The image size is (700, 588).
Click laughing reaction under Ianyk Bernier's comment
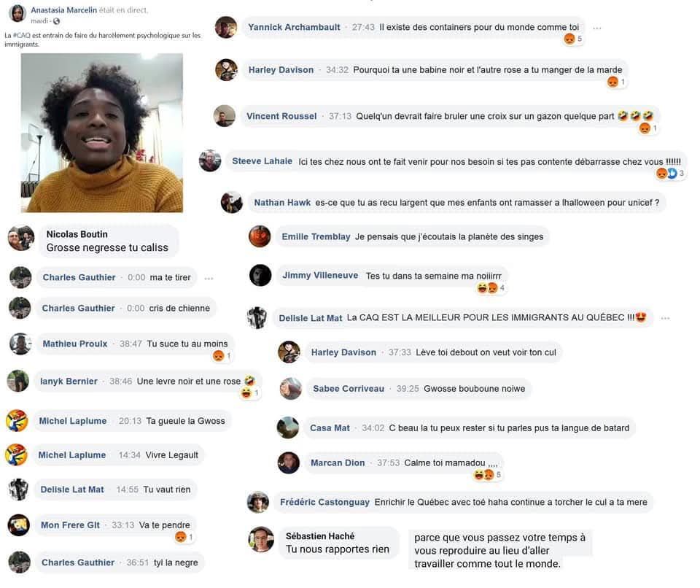[246, 393]
